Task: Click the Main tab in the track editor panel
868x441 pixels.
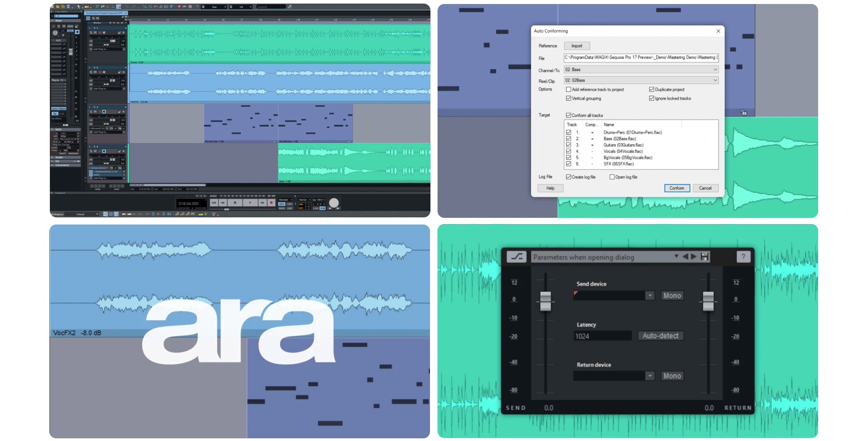Action: click(x=59, y=20)
